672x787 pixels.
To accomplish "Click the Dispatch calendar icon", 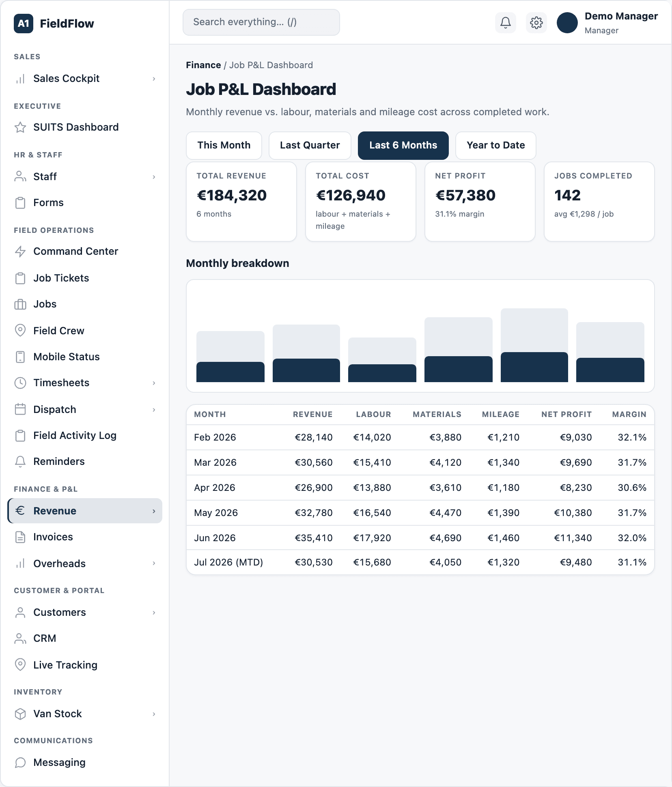I will pyautogui.click(x=20, y=409).
